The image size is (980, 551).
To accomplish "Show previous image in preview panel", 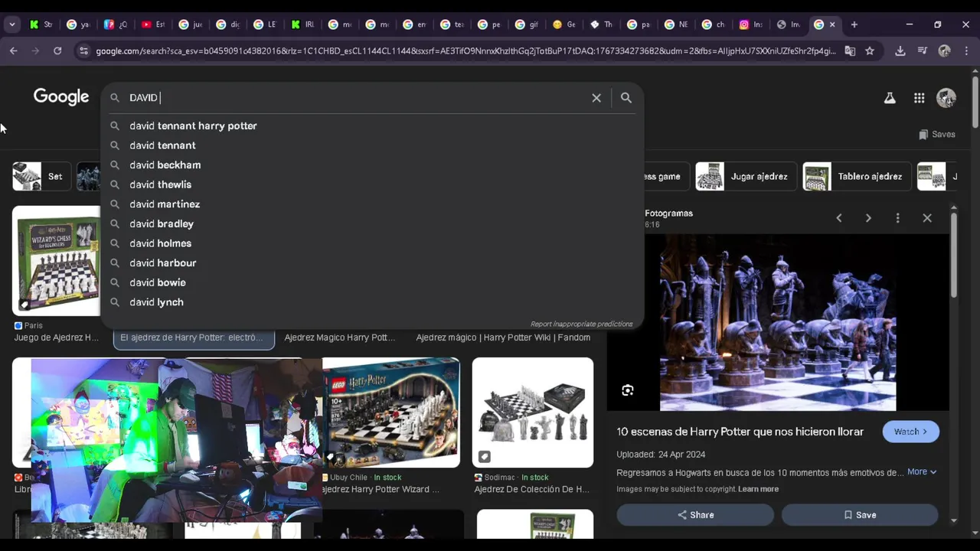I will 839,218.
